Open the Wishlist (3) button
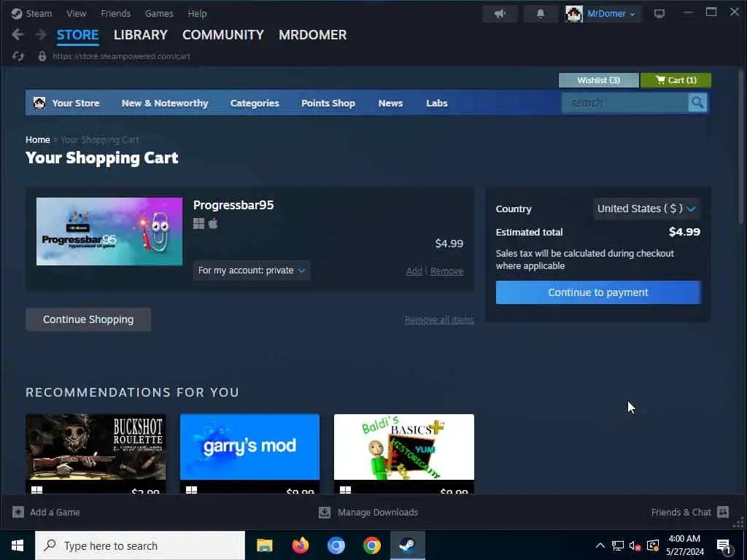 tap(599, 80)
